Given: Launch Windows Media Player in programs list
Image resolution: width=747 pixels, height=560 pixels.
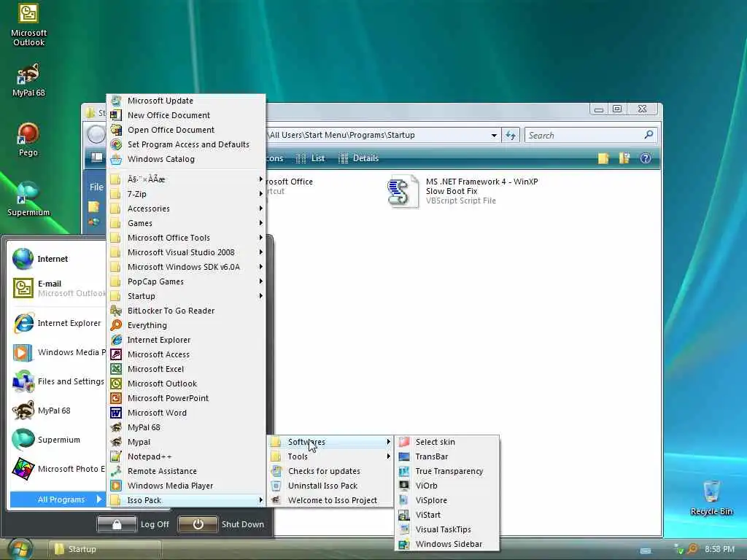Looking at the screenshot, I should click(186, 486).
